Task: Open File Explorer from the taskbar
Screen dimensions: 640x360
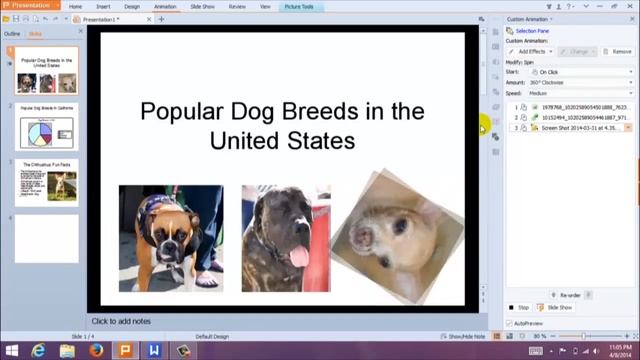Action: tap(67, 351)
